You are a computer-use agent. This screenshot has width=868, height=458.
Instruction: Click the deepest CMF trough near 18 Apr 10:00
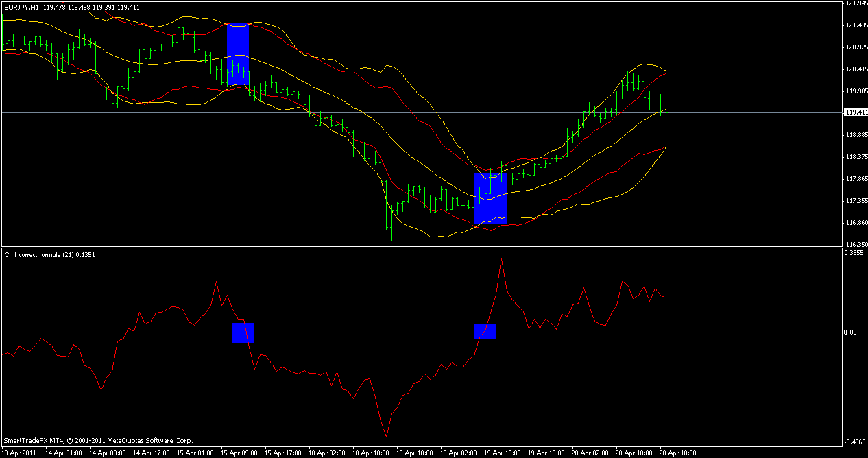(x=386, y=435)
